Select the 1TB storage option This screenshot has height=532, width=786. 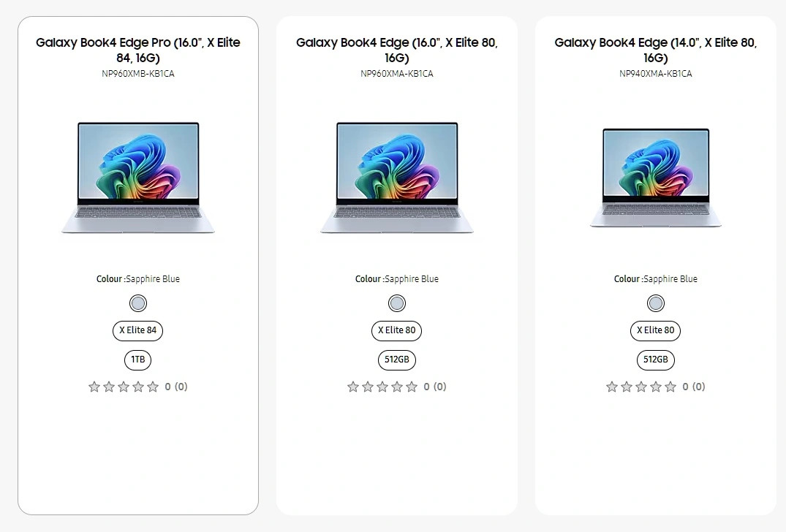[138, 360]
